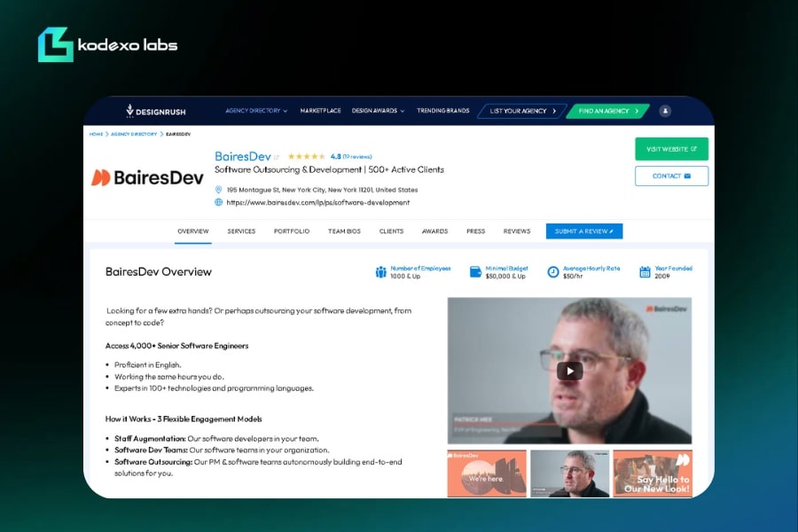
Task: Click the globe icon beside website URL
Action: pos(218,202)
